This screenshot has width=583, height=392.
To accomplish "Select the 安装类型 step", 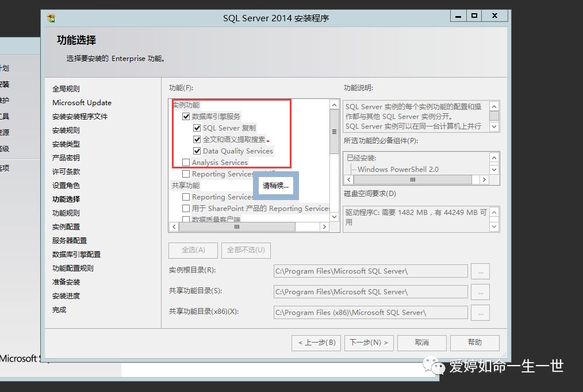I will pyautogui.click(x=66, y=144).
